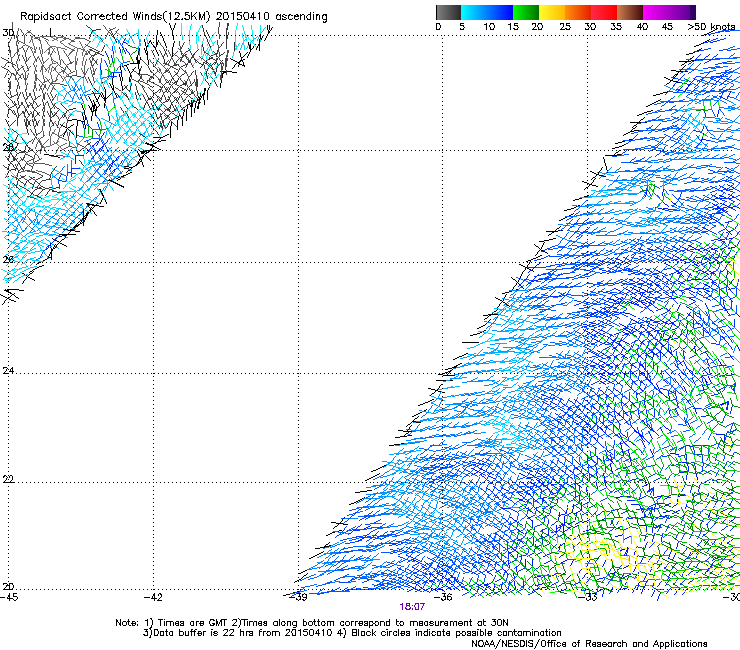Click the NOAA/NESDIS credit line

pyautogui.click(x=589, y=644)
